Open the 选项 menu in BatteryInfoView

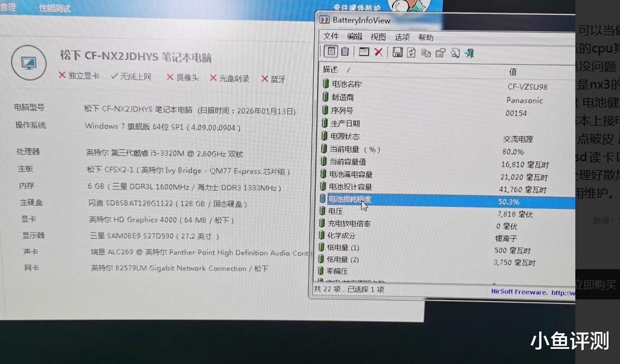[401, 37]
